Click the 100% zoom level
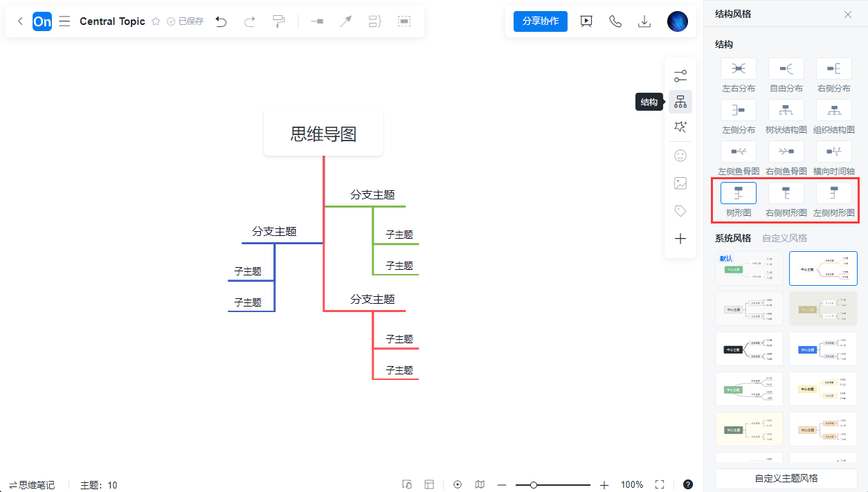The height and width of the screenshot is (492, 868). coord(632,485)
